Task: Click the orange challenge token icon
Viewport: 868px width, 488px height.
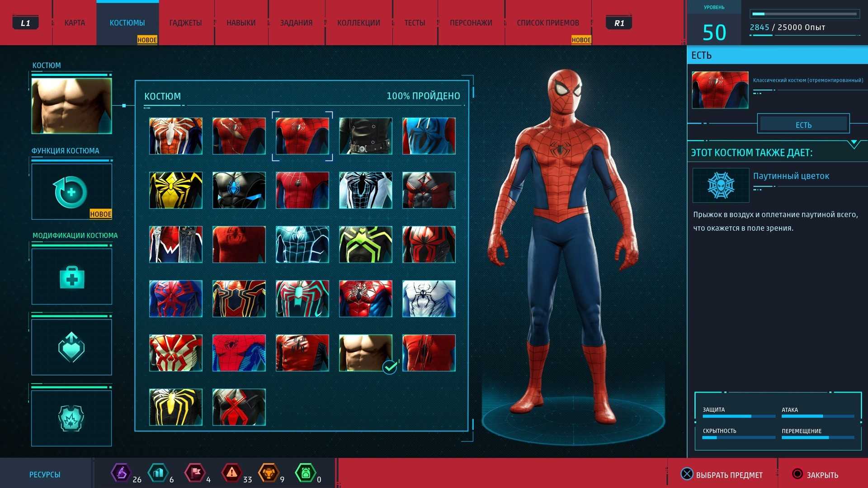Action: point(269,473)
